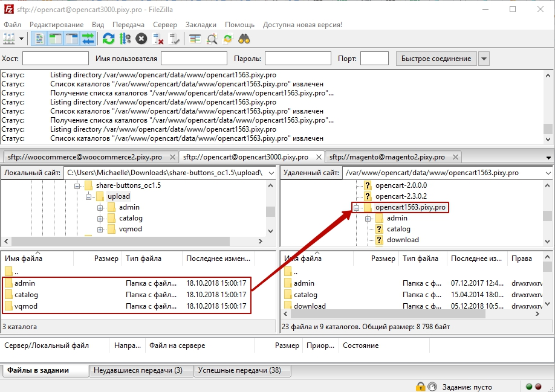Open Доступна новая версия! menu
The image size is (555, 392).
click(x=302, y=25)
